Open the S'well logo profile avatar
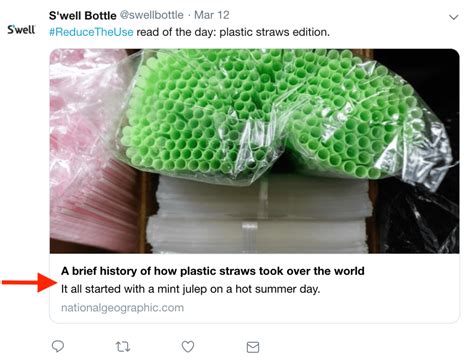Screen dimensions: 474x361 (x=21, y=30)
